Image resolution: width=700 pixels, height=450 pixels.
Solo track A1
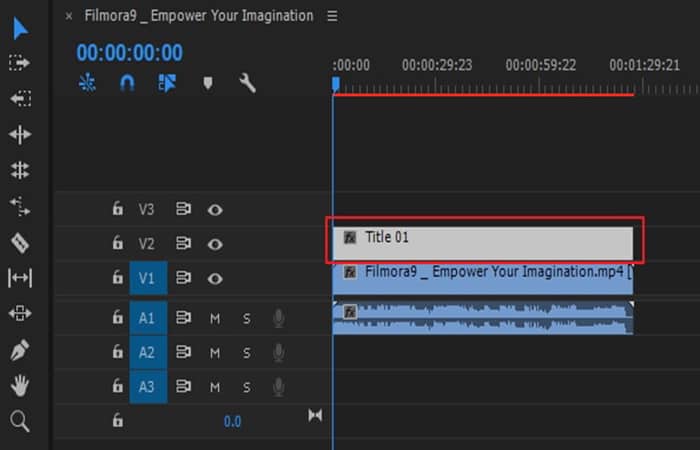pos(246,319)
